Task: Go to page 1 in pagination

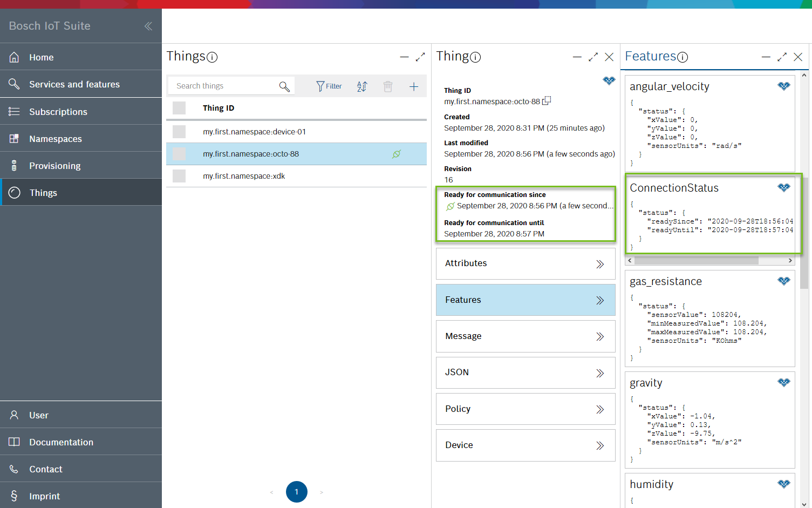Action: tap(297, 492)
